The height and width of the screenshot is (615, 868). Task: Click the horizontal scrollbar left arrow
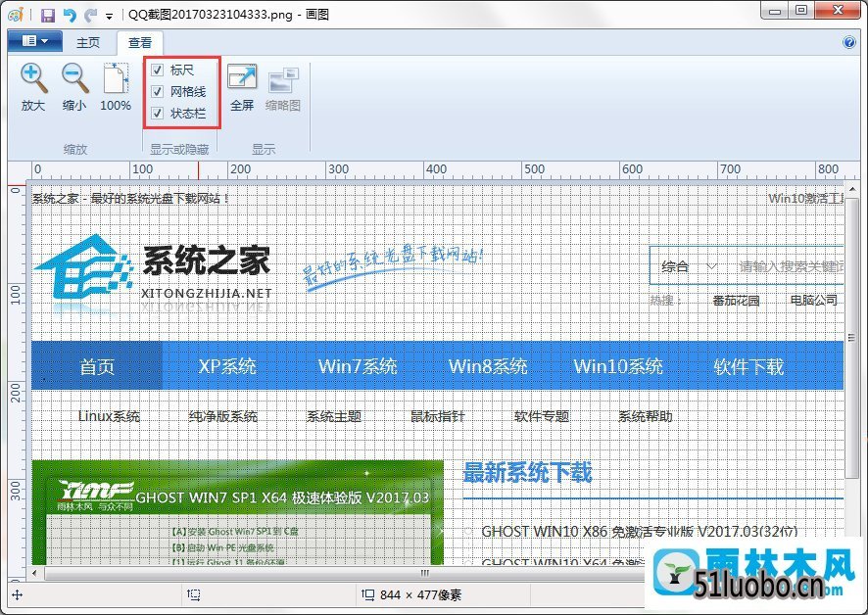(35, 572)
